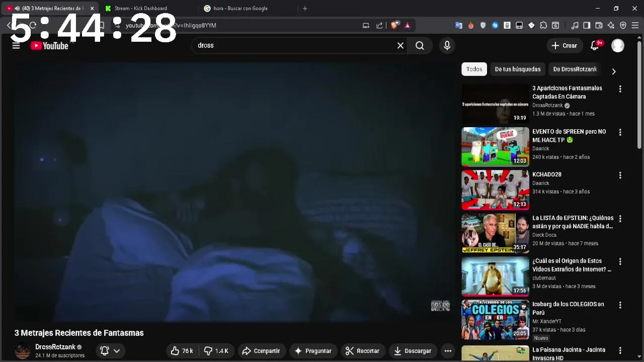This screenshot has width=644, height=362.
Task: Open options for '¿Cuál es el Origen' video
Action: (x=620, y=262)
